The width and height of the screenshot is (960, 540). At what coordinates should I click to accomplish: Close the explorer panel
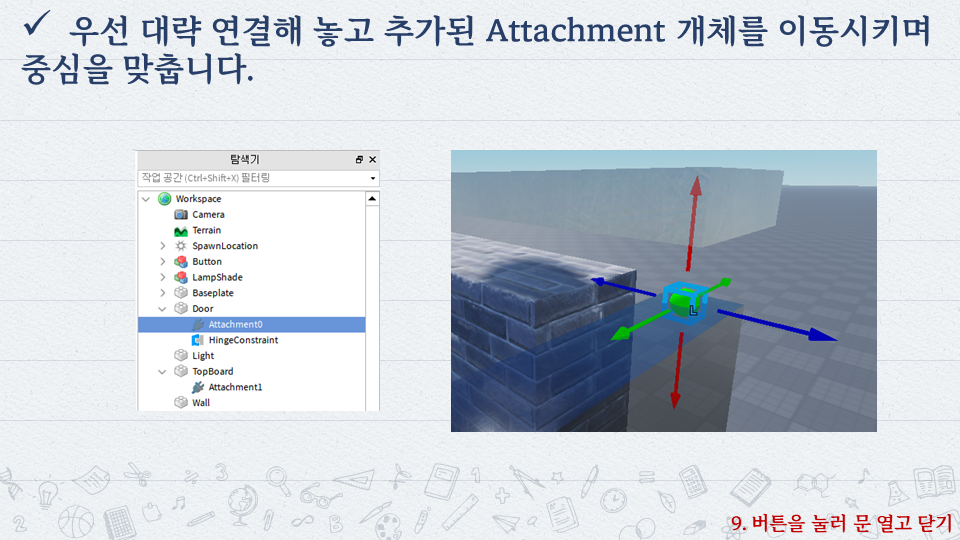point(372,159)
